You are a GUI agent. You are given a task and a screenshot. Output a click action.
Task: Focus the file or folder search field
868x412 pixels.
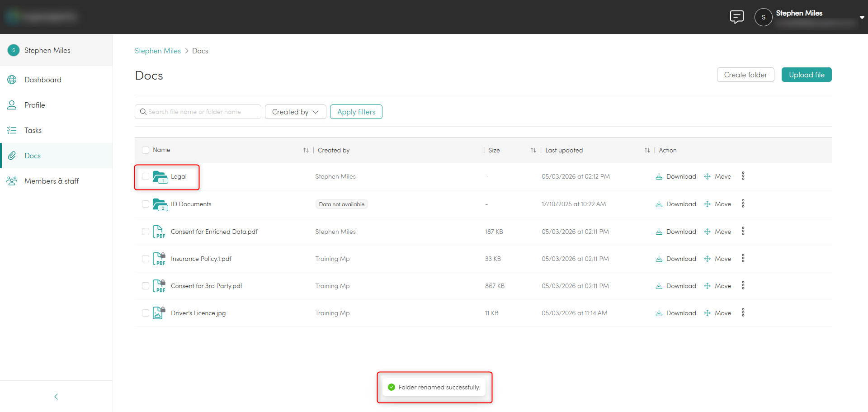[198, 112]
